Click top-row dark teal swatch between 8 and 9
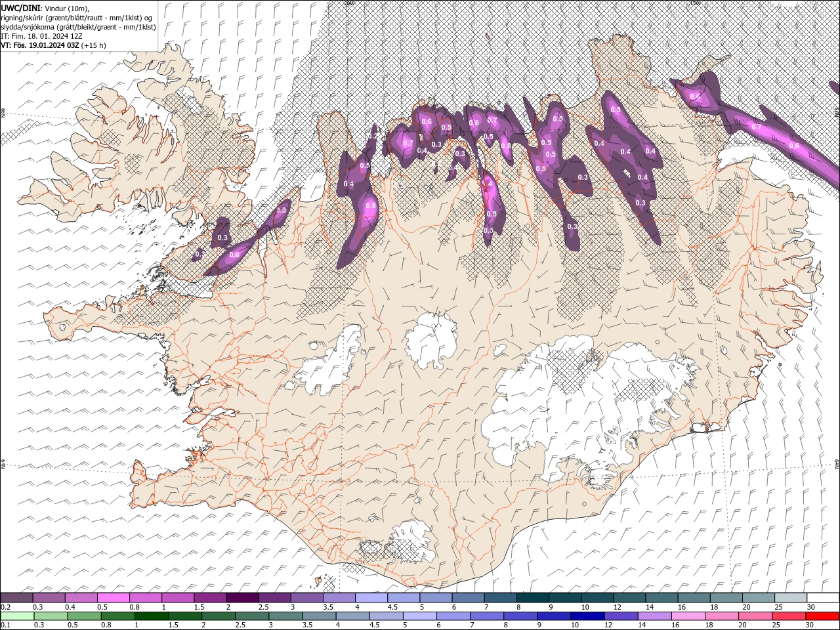This screenshot has width=840, height=630. [532, 597]
